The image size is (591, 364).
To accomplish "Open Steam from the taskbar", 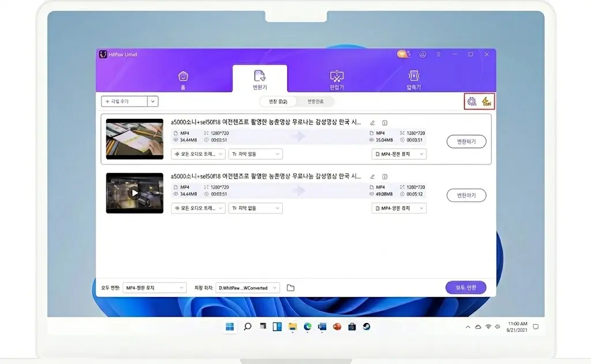I will coord(366,327).
